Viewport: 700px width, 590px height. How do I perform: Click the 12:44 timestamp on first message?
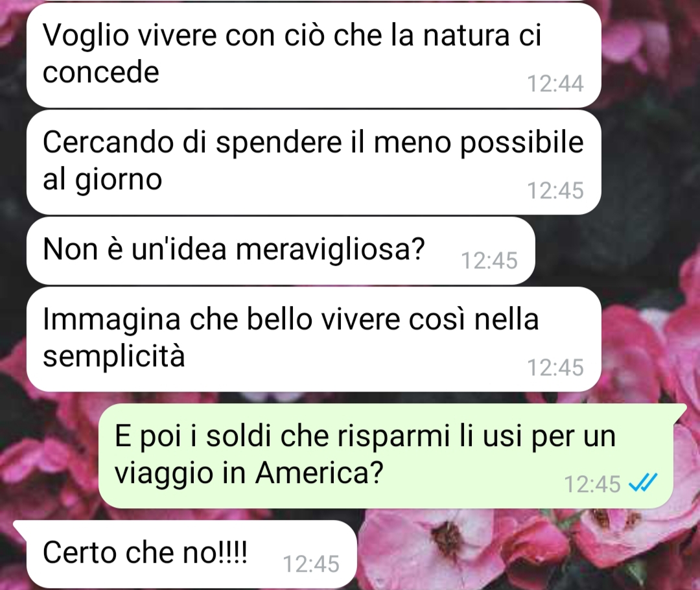(x=555, y=84)
